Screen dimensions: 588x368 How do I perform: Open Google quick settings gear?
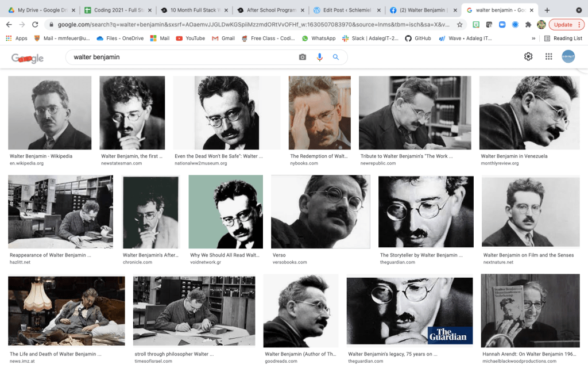528,56
